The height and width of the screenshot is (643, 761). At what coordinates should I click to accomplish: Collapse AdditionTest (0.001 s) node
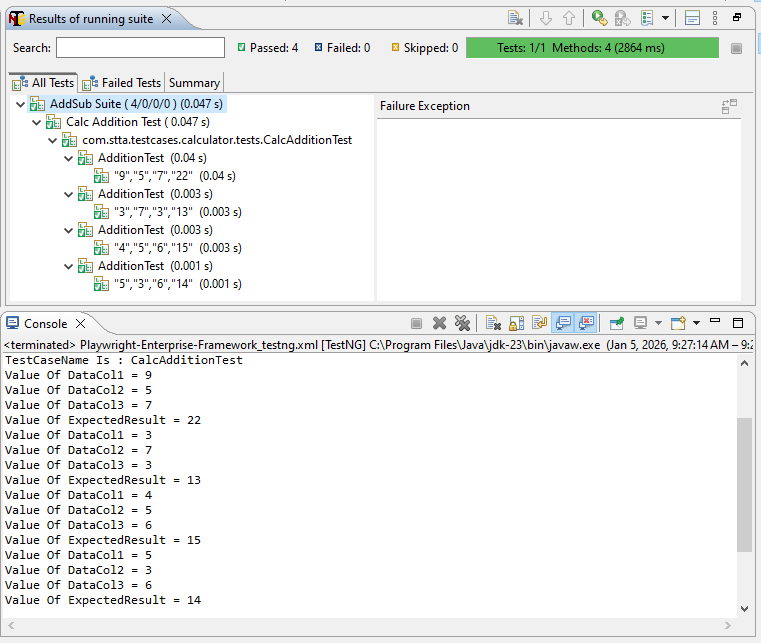[x=68, y=266]
